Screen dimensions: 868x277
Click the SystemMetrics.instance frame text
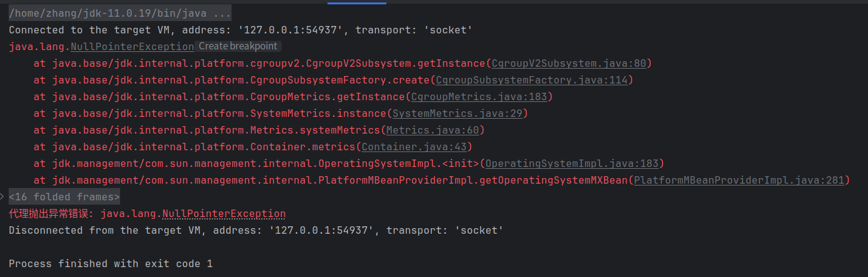[x=318, y=113]
